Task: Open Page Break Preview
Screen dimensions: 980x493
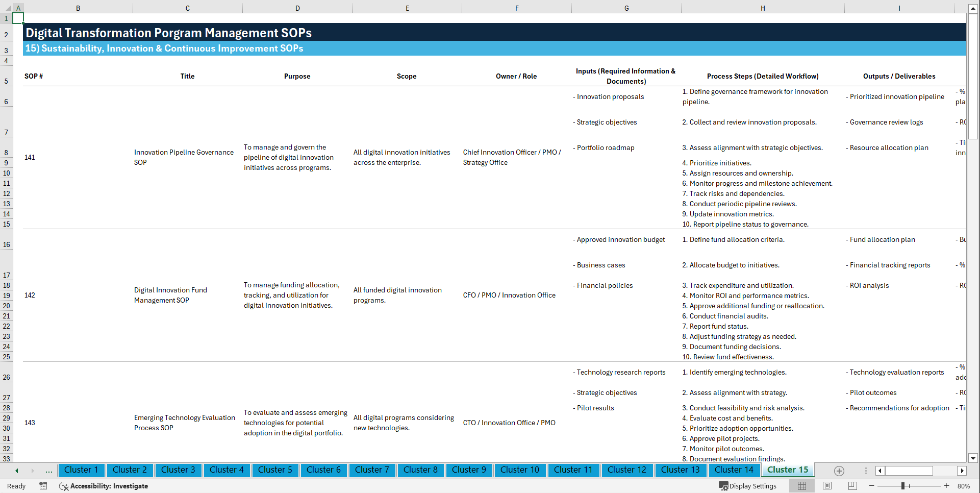Action: tap(852, 486)
